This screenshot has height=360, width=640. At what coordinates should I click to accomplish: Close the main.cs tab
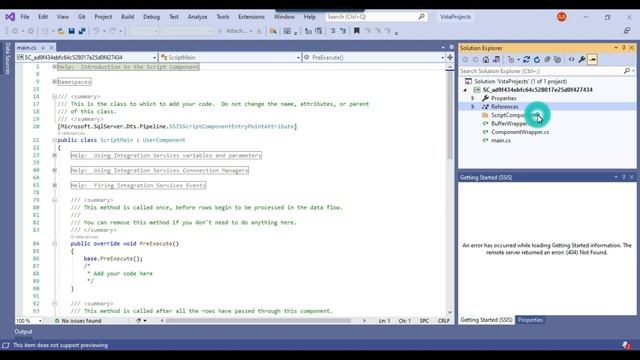click(51, 48)
